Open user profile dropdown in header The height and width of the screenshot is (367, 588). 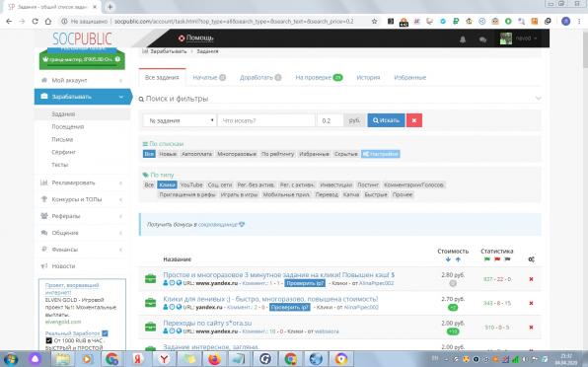tap(519, 38)
